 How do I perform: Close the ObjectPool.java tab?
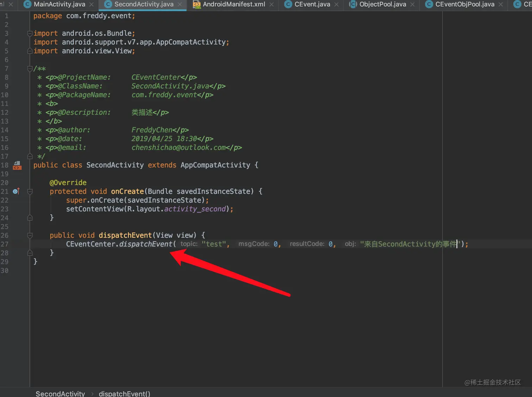(x=412, y=5)
